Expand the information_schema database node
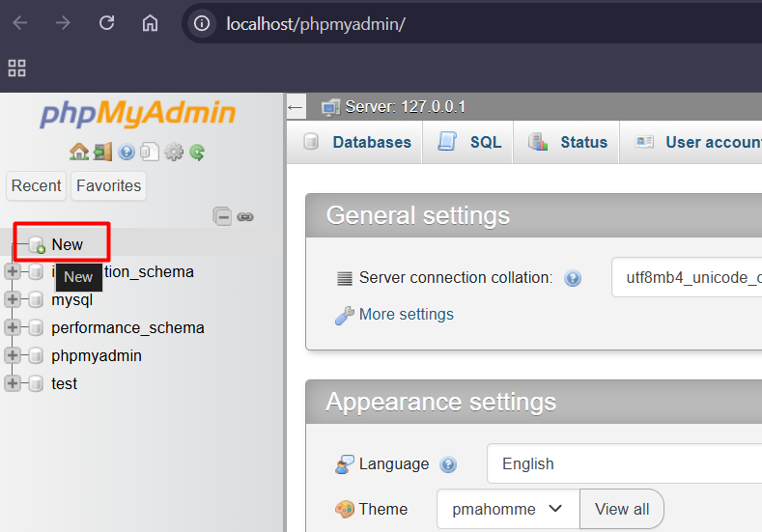This screenshot has height=532, width=762. [13, 271]
